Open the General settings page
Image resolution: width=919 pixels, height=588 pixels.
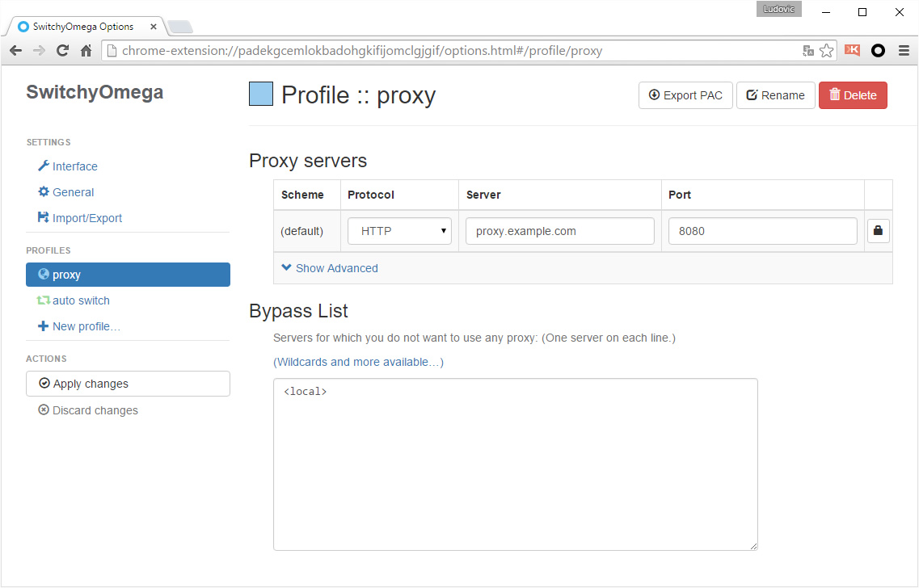pos(66,192)
